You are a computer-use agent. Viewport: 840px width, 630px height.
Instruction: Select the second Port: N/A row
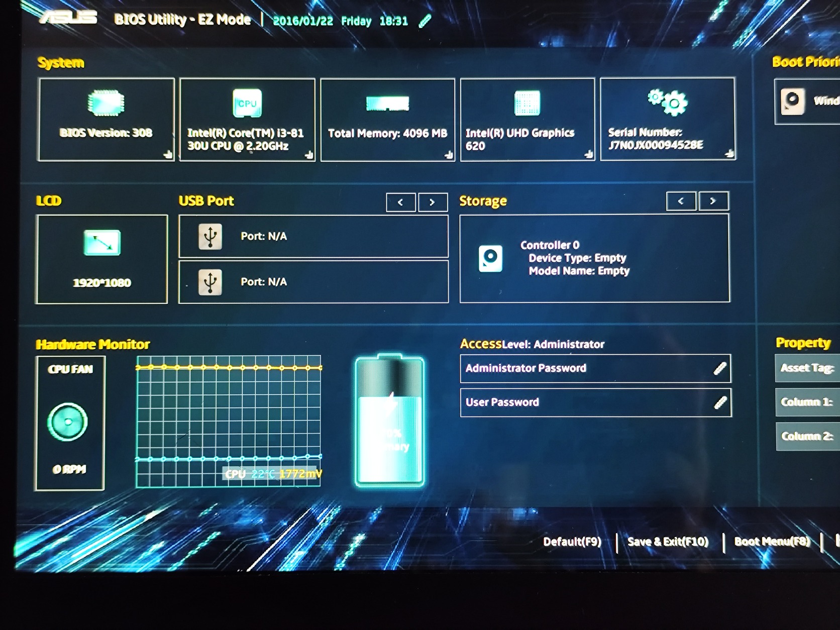(313, 281)
